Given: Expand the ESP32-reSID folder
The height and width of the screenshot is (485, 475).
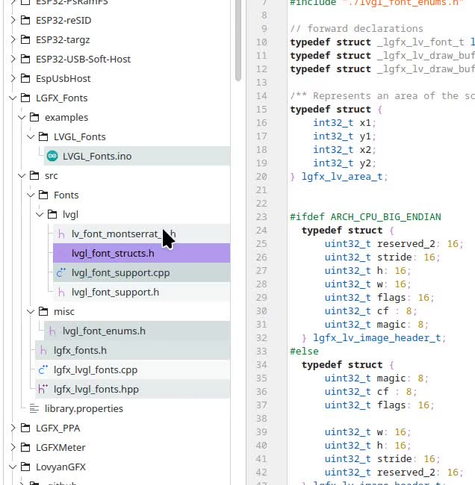Looking at the screenshot, I should tap(13, 20).
